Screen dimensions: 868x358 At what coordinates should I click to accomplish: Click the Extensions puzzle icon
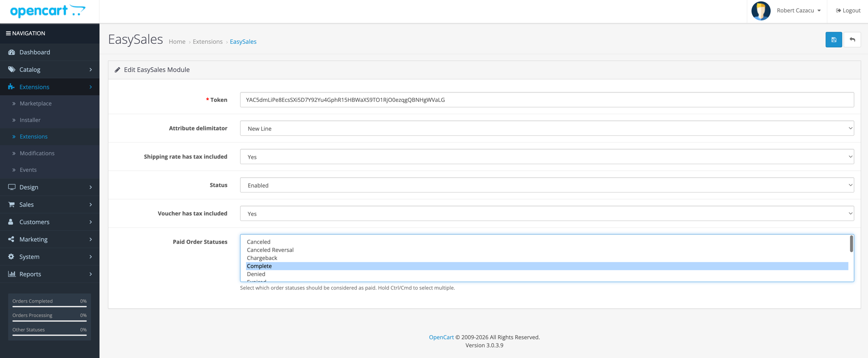[12, 87]
